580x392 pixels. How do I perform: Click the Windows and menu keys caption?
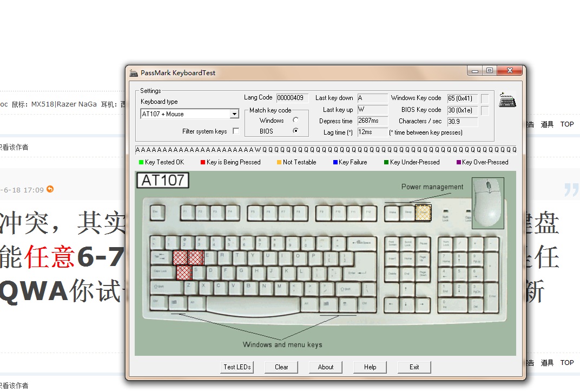[x=282, y=344]
